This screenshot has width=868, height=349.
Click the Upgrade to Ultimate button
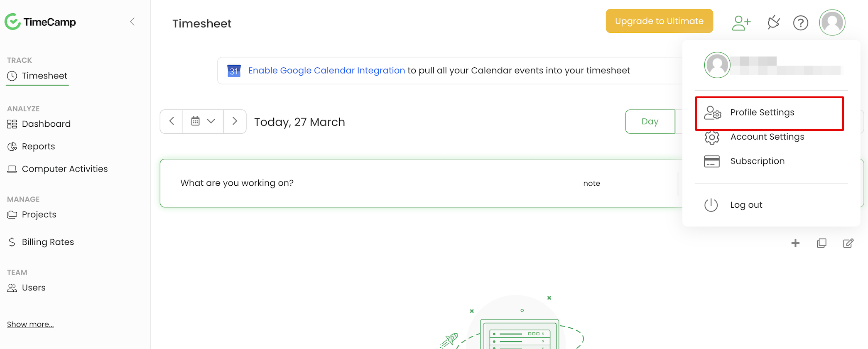659,21
